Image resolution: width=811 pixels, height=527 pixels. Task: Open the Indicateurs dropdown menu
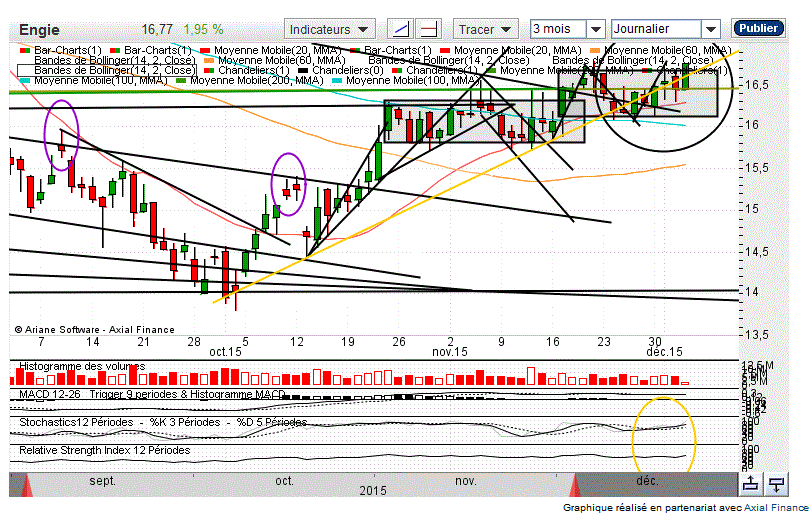point(330,29)
